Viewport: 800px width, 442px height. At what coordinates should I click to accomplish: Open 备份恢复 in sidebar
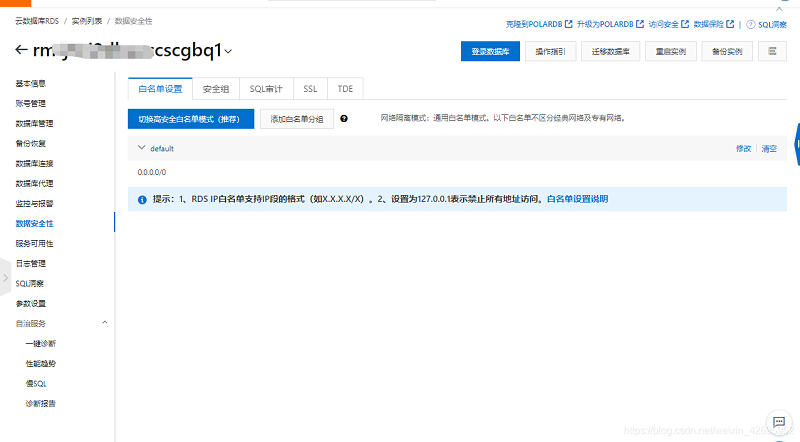point(31,143)
